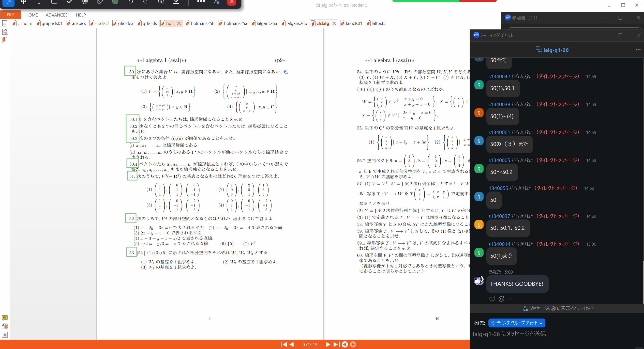This screenshot has height=349, width=644.
Task: Switch to the lalgcls01 document tab
Action: tap(351, 23)
